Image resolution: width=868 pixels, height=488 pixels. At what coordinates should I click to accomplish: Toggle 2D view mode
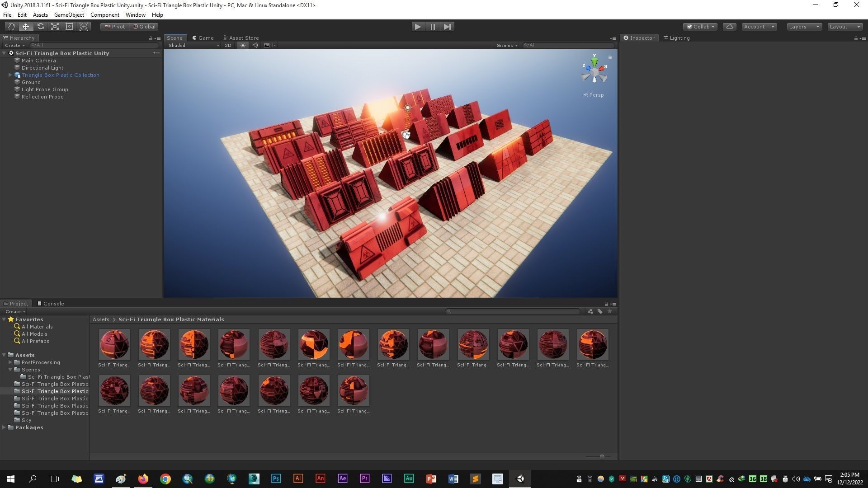click(x=228, y=45)
